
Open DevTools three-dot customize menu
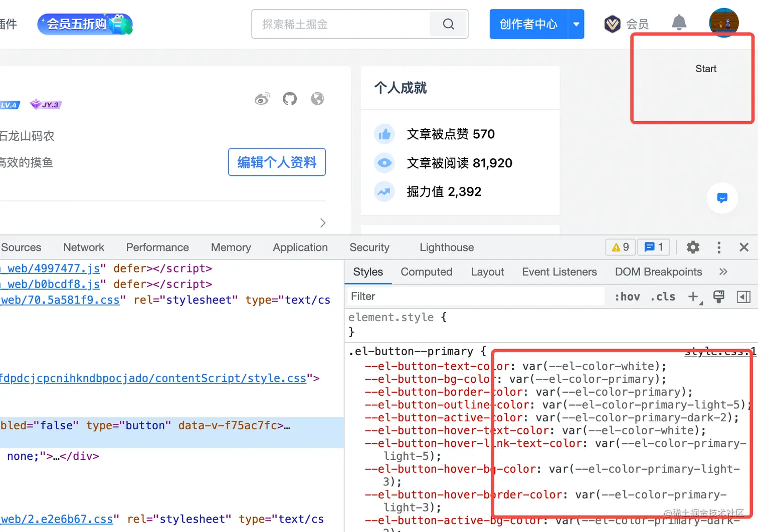pos(719,247)
